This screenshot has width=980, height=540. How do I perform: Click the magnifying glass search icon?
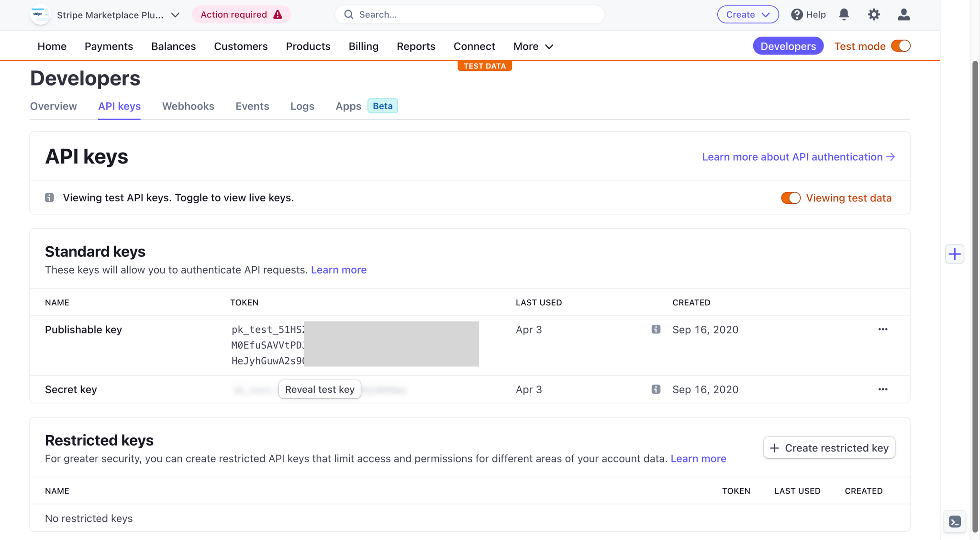[x=349, y=14]
